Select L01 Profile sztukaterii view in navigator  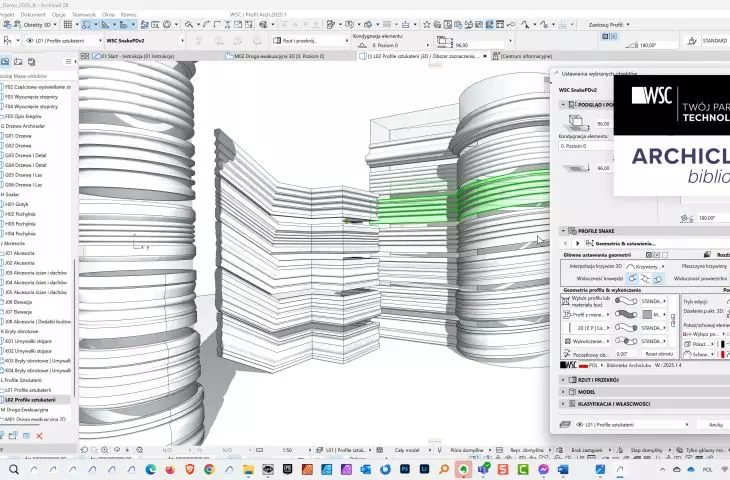click(28, 390)
